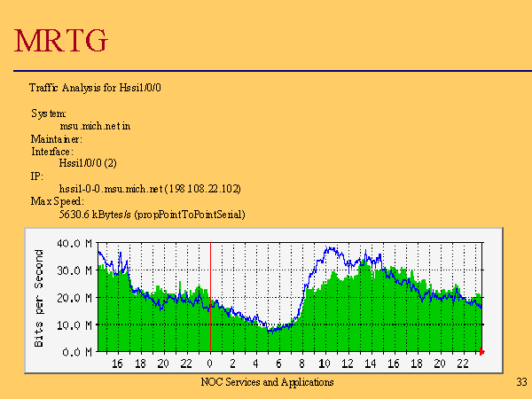The width and height of the screenshot is (532, 399).
Task: Click the '0' midnight mark on x-axis
Action: pos(209,364)
